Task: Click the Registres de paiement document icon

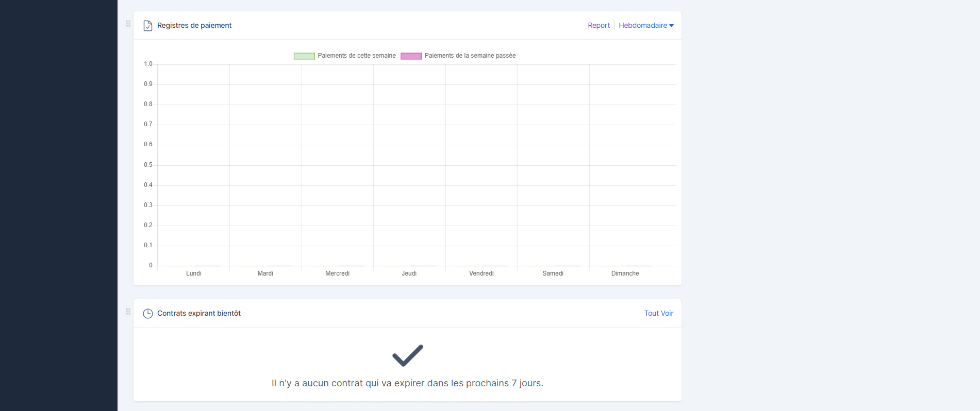Action: (x=148, y=26)
